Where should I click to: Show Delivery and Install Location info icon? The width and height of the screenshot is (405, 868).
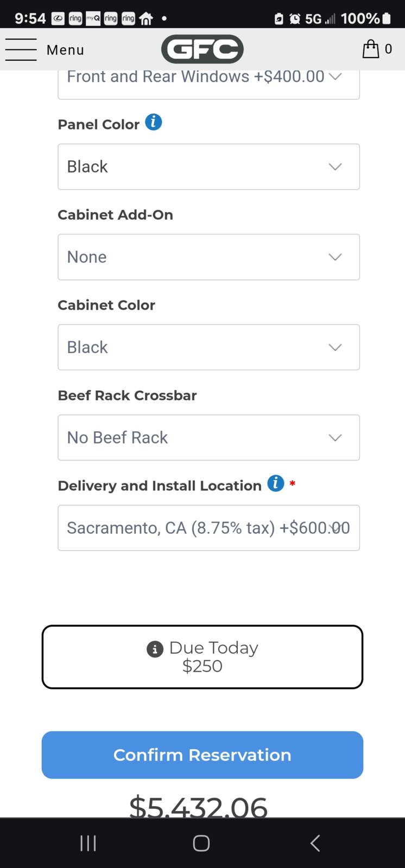(x=276, y=483)
